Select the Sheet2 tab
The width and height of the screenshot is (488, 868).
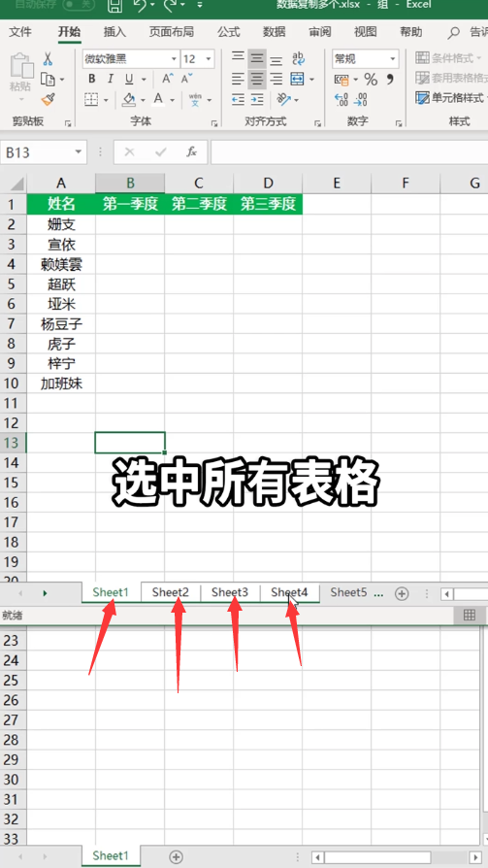tap(171, 591)
